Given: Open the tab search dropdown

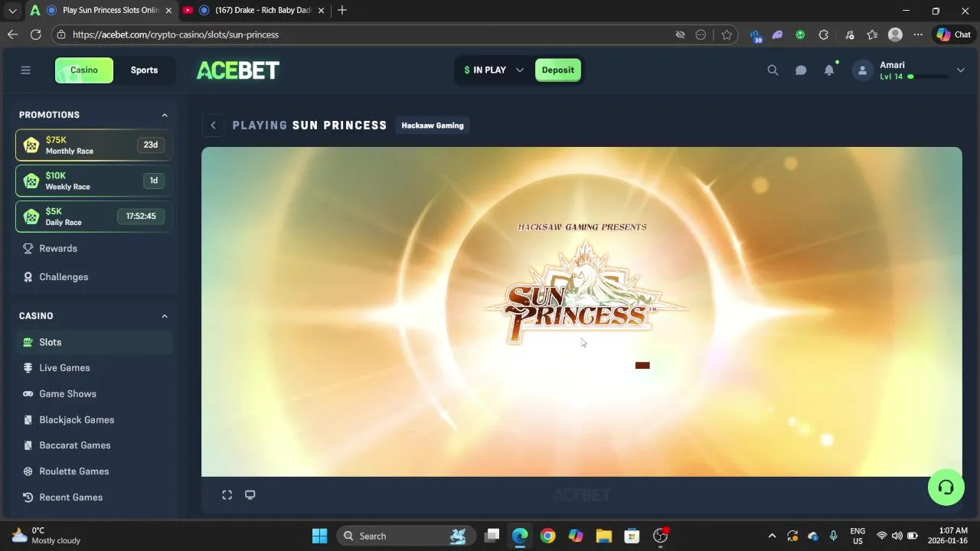Looking at the screenshot, I should [x=12, y=11].
